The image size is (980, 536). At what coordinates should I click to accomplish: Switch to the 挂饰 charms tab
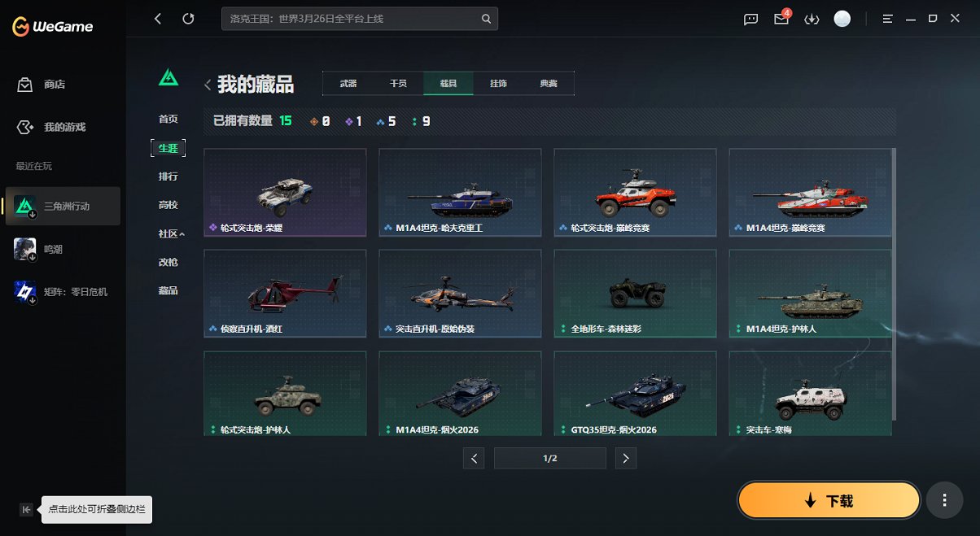click(497, 82)
